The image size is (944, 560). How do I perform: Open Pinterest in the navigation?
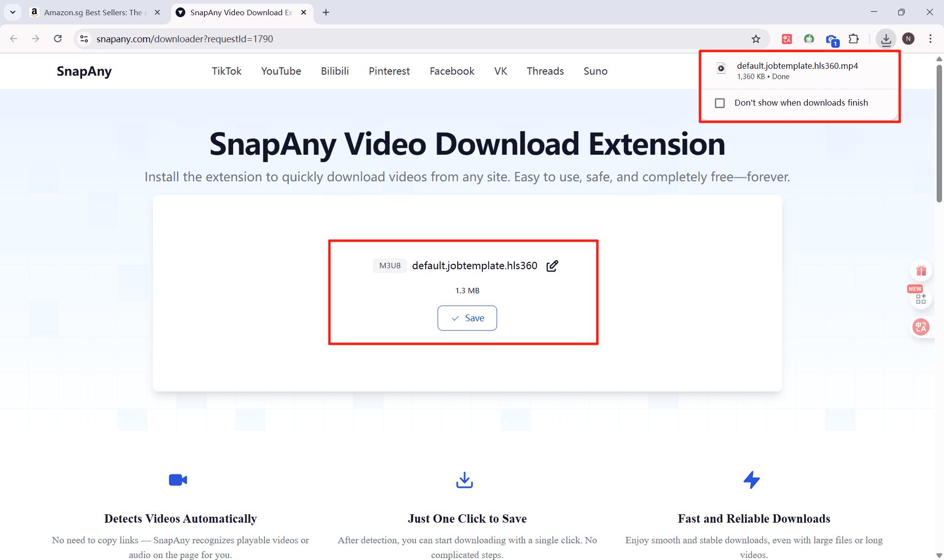(x=389, y=71)
